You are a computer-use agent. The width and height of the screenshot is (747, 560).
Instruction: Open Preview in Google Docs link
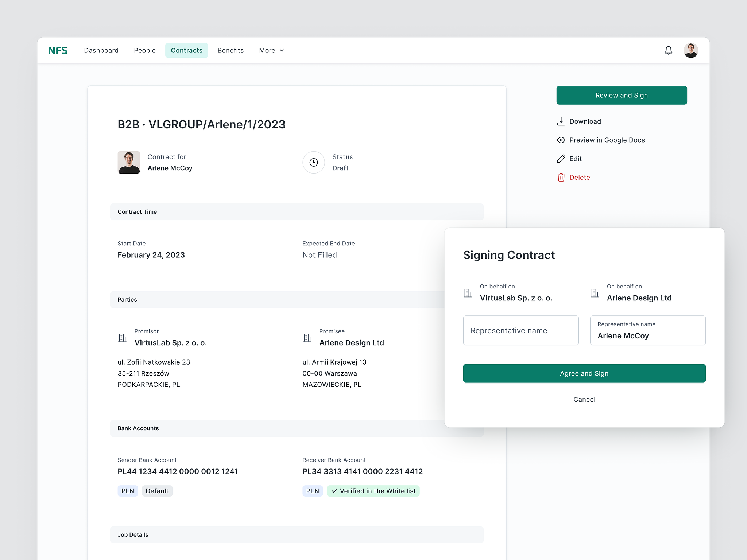pos(607,140)
